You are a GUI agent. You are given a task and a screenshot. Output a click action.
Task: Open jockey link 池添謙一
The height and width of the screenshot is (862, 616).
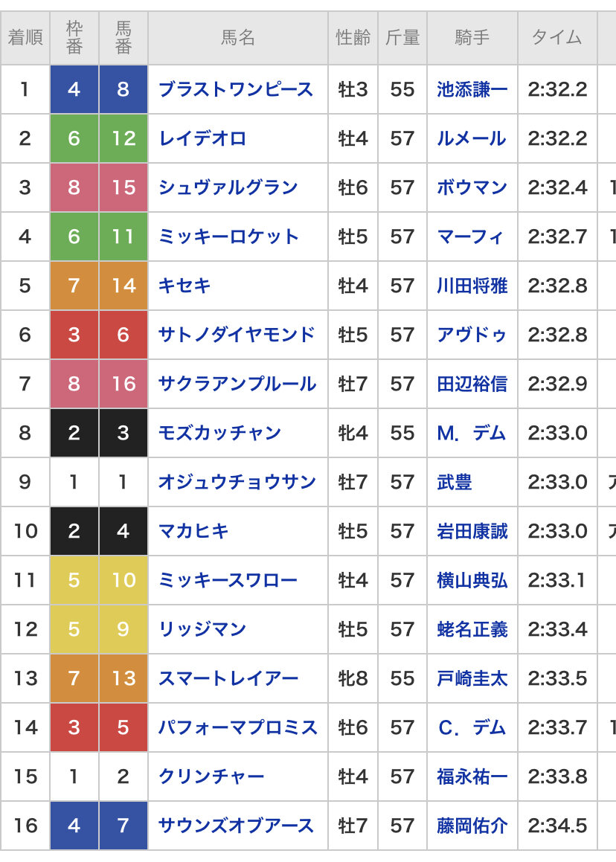(472, 89)
